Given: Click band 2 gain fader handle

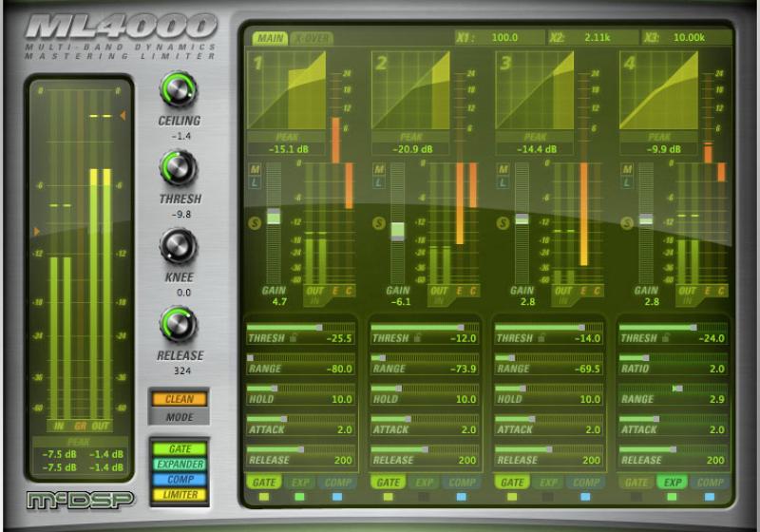Looking at the screenshot, I should [x=397, y=232].
